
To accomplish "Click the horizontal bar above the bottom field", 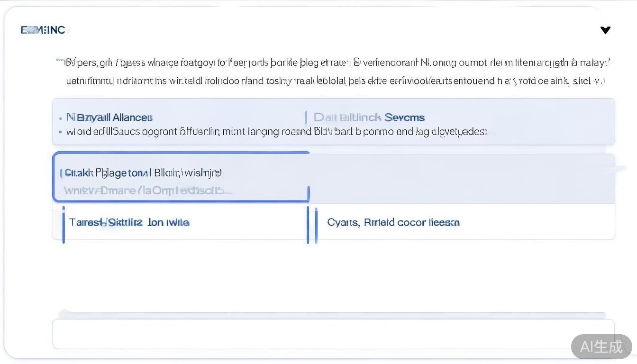I will [332, 315].
